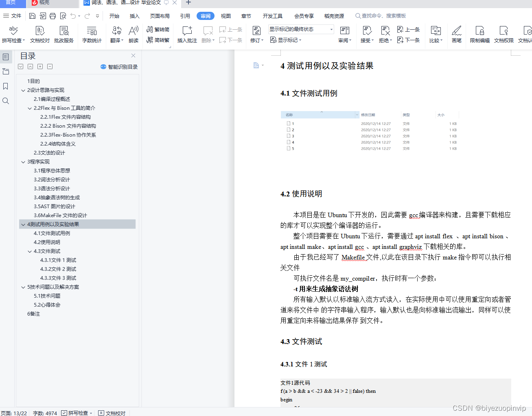
Task: Start read-aloud feature
Action: click(x=134, y=34)
